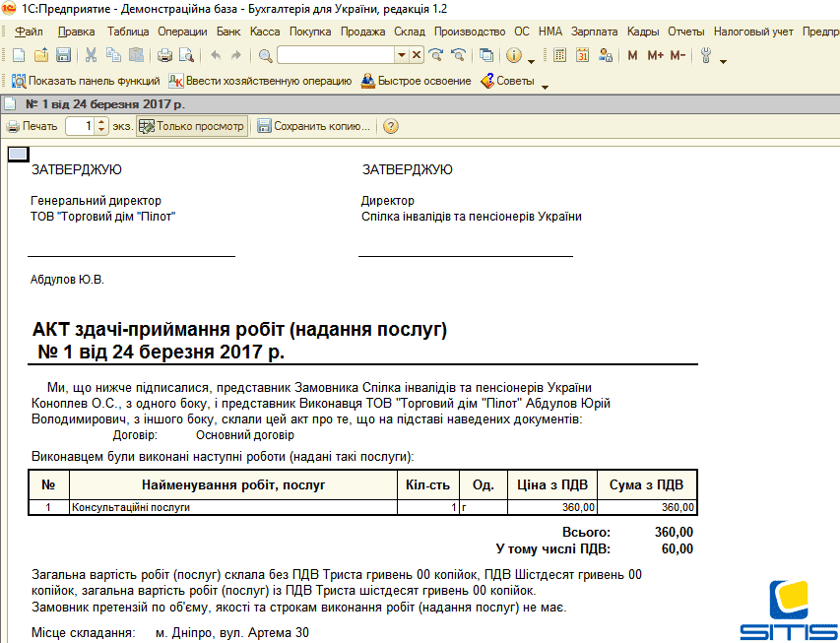This screenshot has width=840, height=643.
Task: Click the Redo arrow icon
Action: [235, 55]
